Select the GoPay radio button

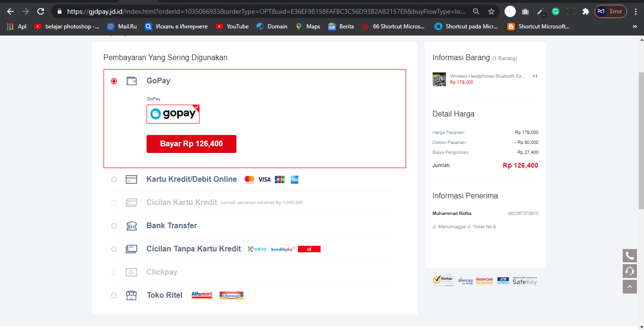tap(114, 81)
